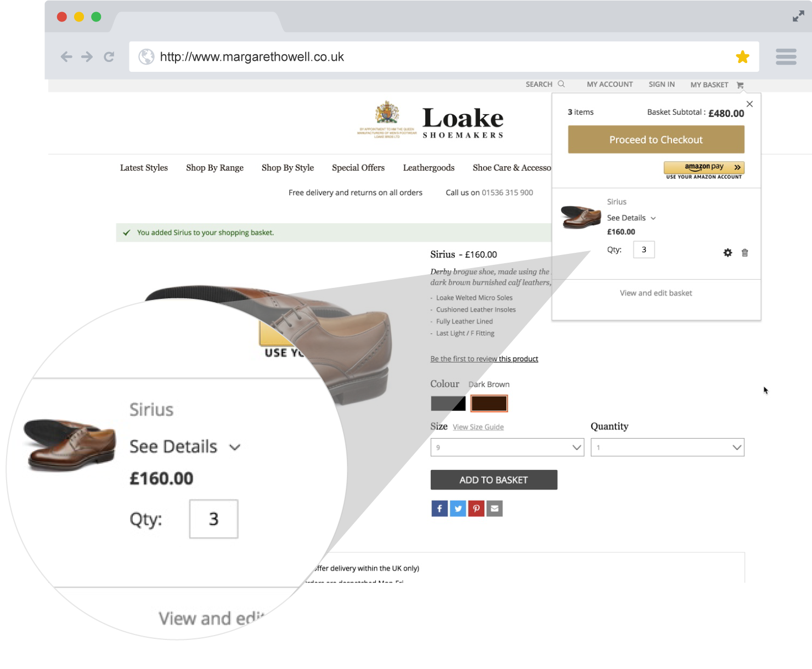Viewport: 812px width, 669px height.
Task: Open Leathergoods menu
Action: pyautogui.click(x=428, y=168)
